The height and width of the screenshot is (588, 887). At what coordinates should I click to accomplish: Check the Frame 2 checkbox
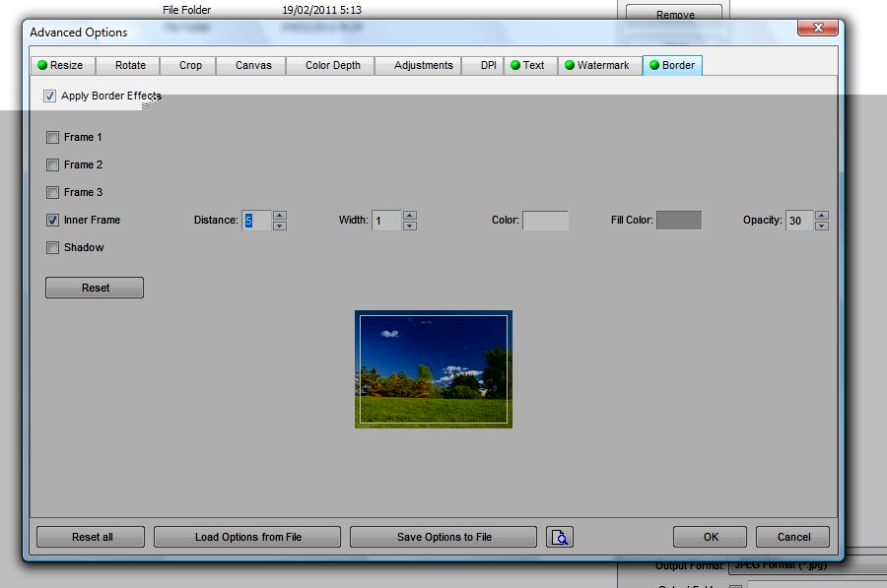coord(52,164)
